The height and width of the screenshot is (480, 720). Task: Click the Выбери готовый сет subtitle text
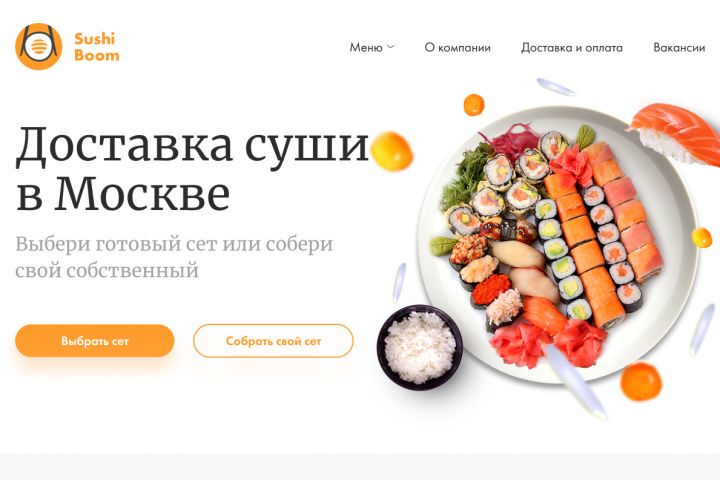174,257
